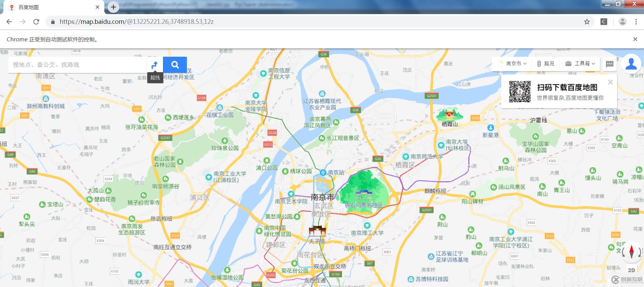644x287 pixels.
Task: Select the 菊花台公园 marker
Action: [294, 264]
